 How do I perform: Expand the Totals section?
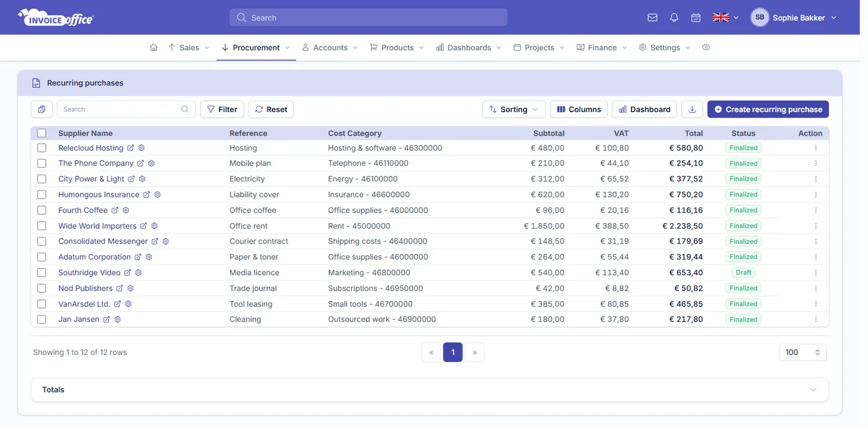coord(430,390)
